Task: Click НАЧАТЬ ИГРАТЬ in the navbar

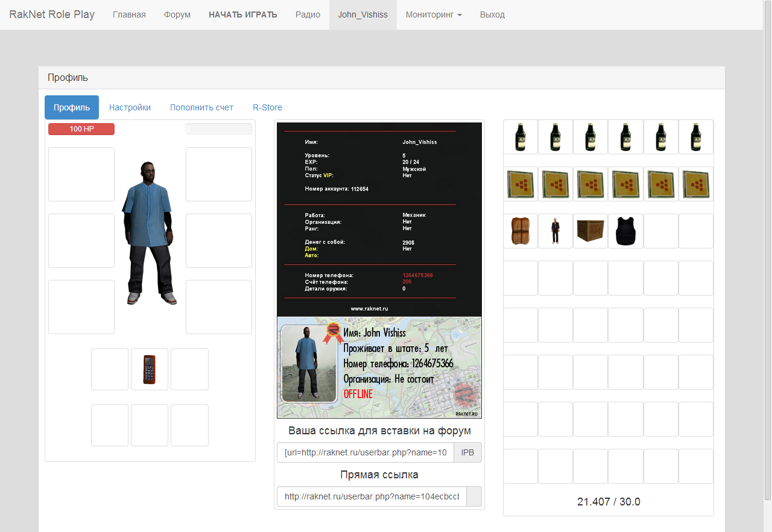Action: pyautogui.click(x=243, y=14)
